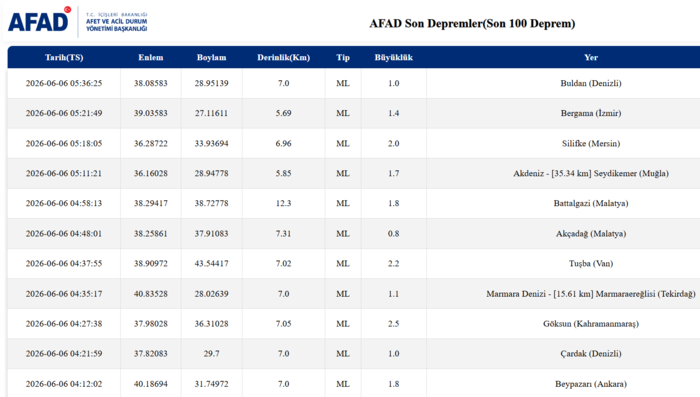The image size is (700, 397).
Task: Select latitude value 40.83528
Action: click(x=150, y=294)
